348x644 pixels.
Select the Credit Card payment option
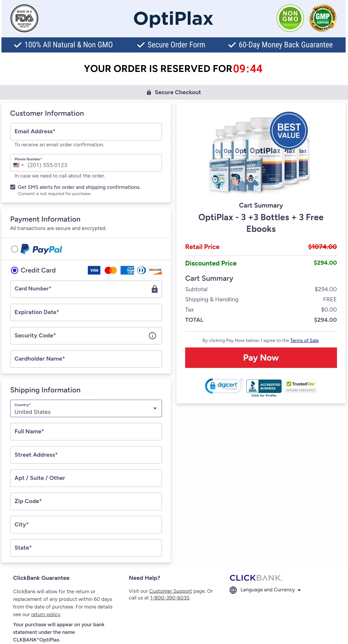click(15, 270)
